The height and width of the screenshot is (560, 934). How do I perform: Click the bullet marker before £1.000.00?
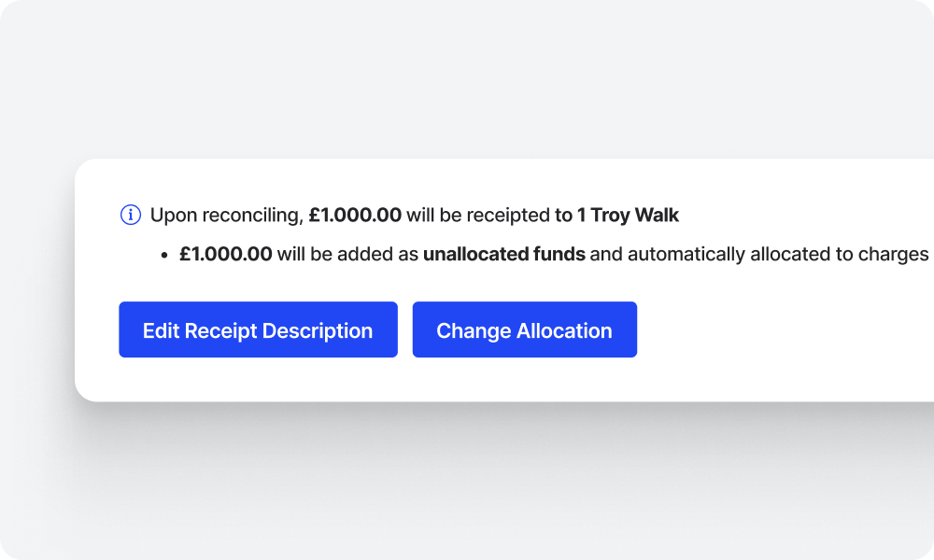pos(164,253)
